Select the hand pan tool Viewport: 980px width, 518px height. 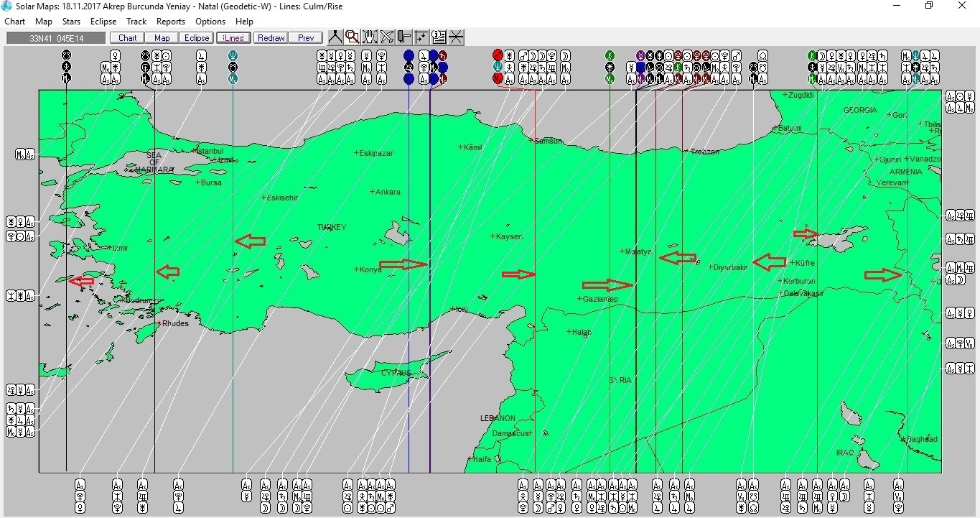[370, 37]
